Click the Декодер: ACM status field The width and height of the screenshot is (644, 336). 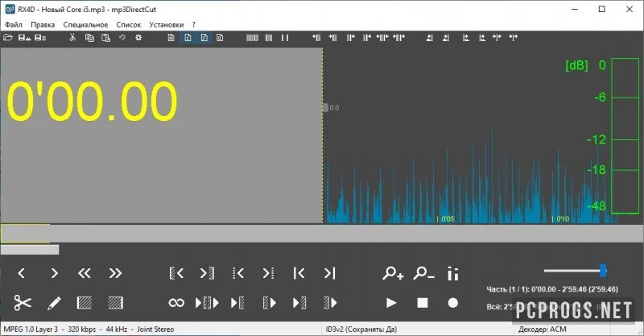click(x=542, y=330)
